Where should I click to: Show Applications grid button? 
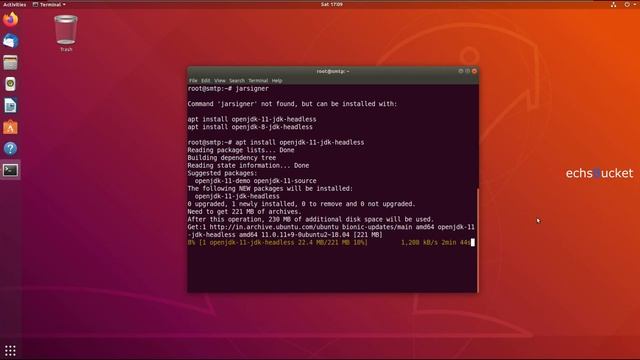pyautogui.click(x=10, y=350)
